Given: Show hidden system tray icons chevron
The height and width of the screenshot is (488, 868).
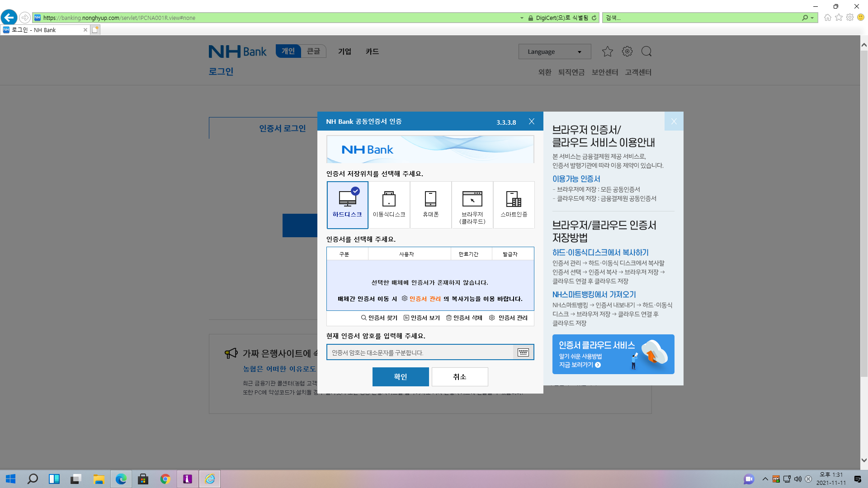Looking at the screenshot, I should pyautogui.click(x=765, y=479).
